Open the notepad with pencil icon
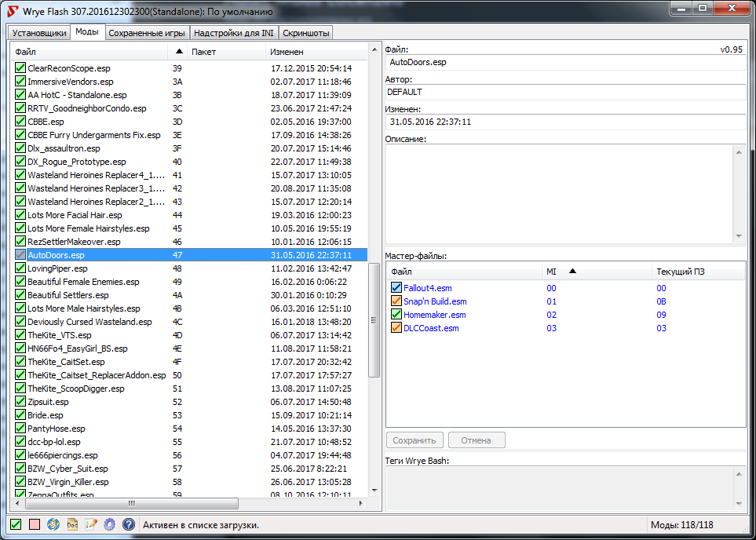The width and height of the screenshot is (756, 540). (91, 524)
